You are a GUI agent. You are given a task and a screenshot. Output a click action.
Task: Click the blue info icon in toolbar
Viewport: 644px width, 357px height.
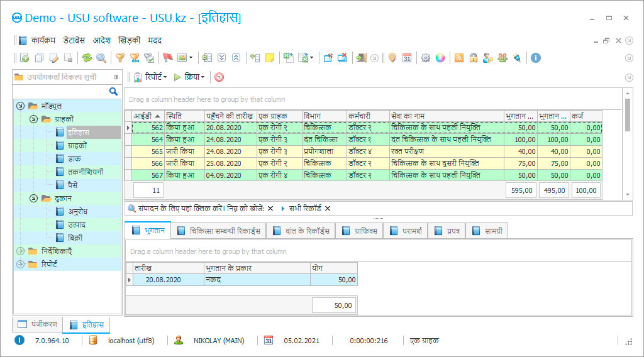click(x=536, y=58)
